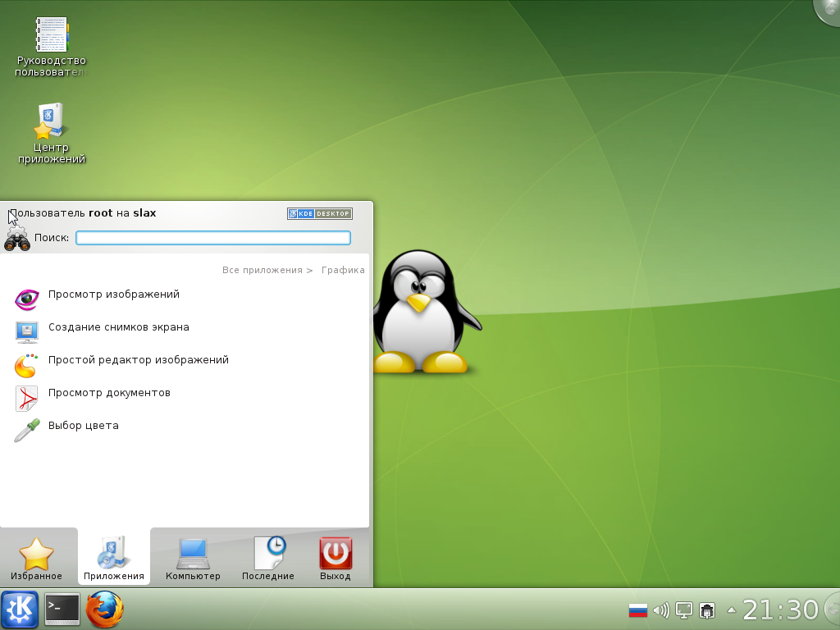Focus the Поиск search field
840x630 pixels.
click(x=213, y=238)
